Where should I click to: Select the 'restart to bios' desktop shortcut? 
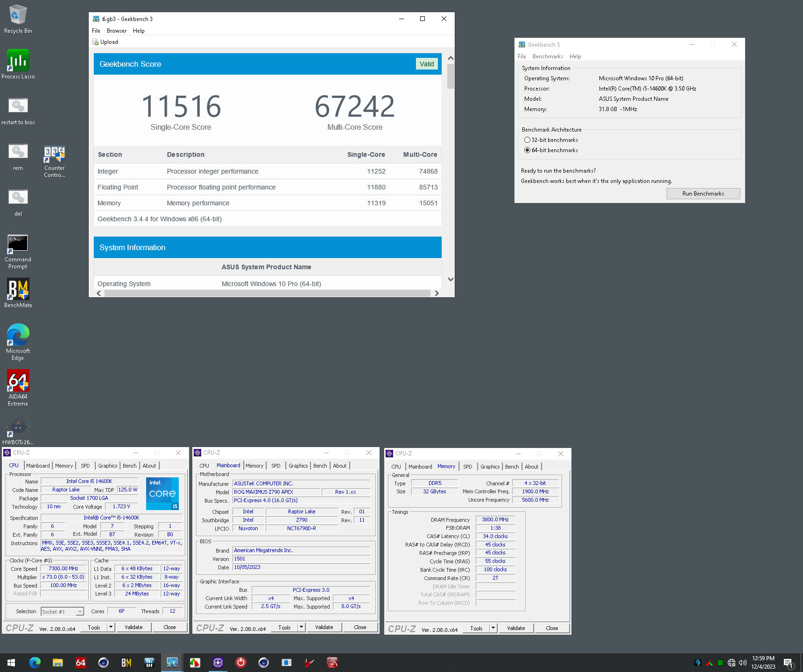click(18, 111)
